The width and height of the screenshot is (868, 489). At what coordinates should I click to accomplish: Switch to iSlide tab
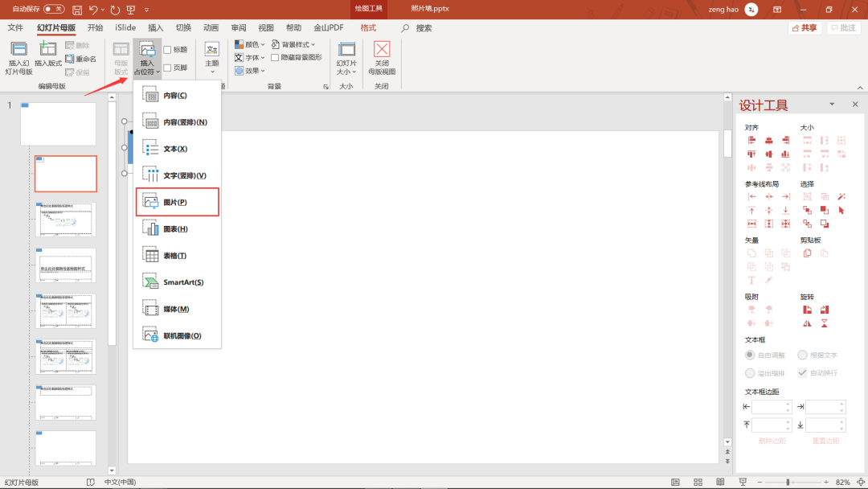tap(125, 27)
